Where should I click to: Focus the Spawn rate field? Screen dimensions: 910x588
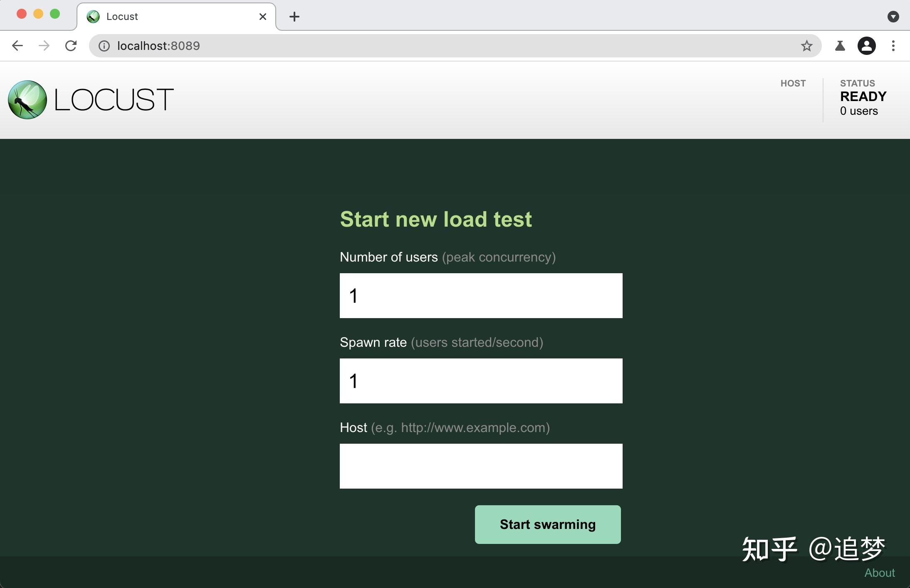tap(481, 381)
